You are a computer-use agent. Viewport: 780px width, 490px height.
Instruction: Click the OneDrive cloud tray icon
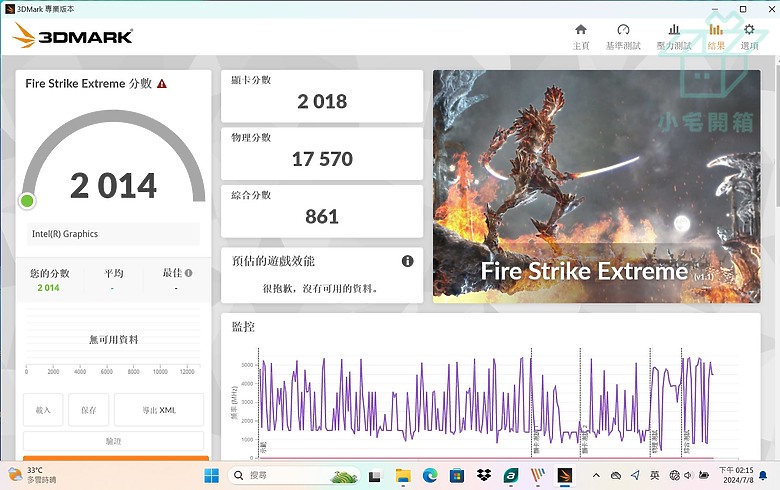616,476
